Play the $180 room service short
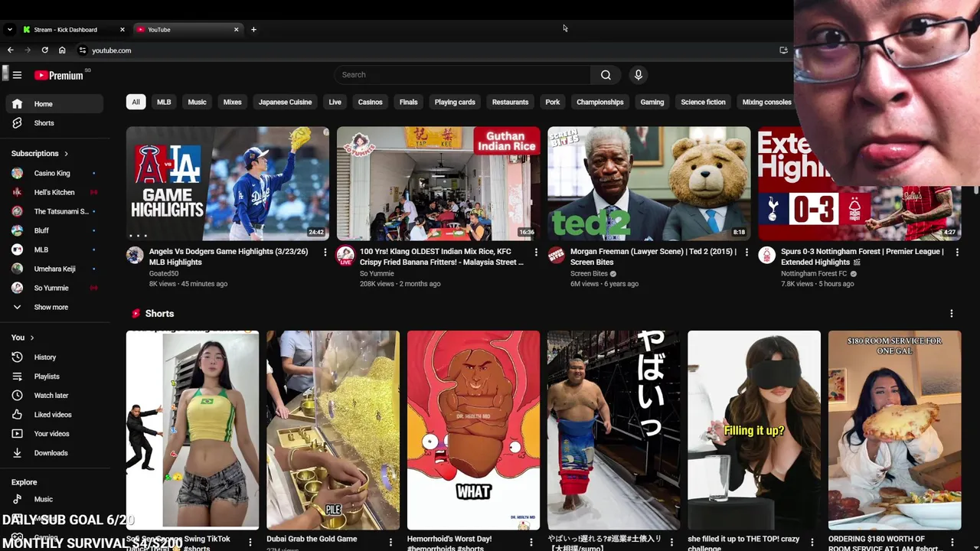This screenshot has height=551, width=980. (894, 430)
